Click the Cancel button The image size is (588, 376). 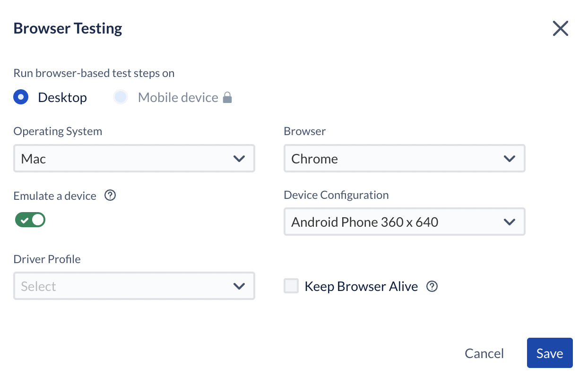pyautogui.click(x=484, y=353)
